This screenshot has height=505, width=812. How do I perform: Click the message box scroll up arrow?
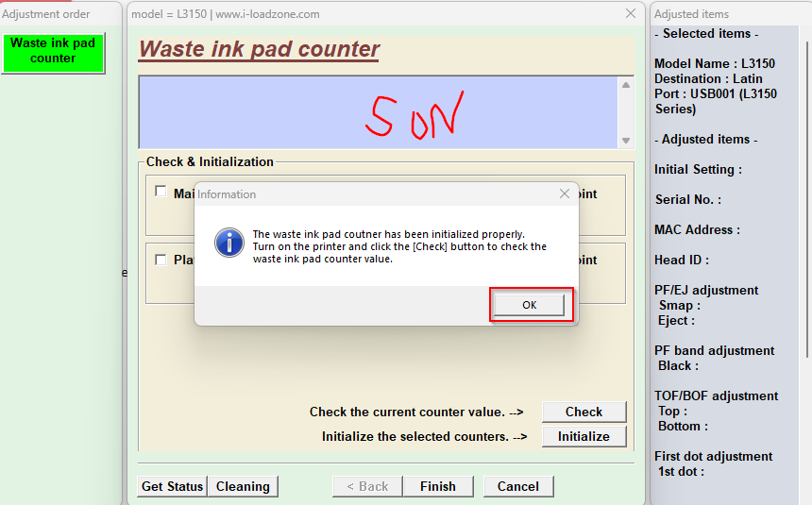pos(625,85)
